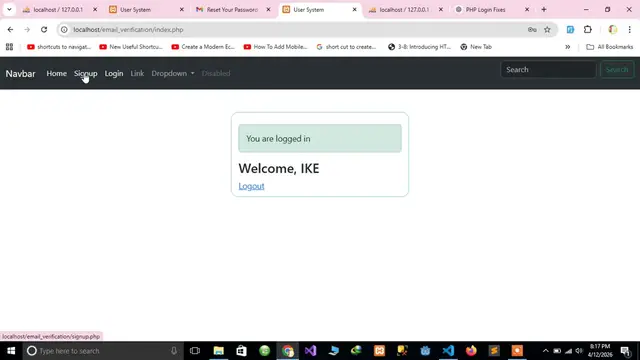Image resolution: width=640 pixels, height=360 pixels.
Task: Open the Windows Start menu
Action: (x=11, y=351)
